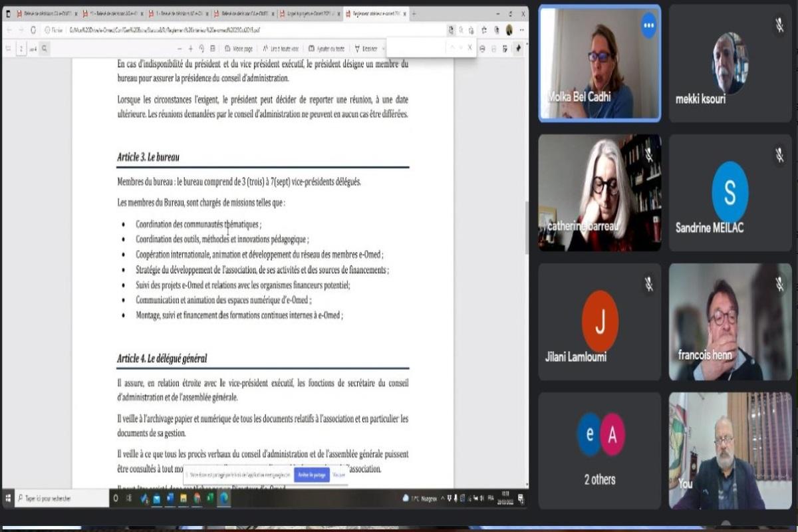The image size is (798, 532).
Task: Expand the Dessiner dropdown arrow
Action: point(383,49)
